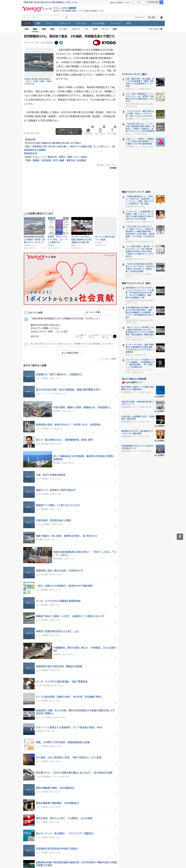Open recommended article 福島で震度3、M4.2推定
The image size is (186, 868).
(x=66, y=536)
